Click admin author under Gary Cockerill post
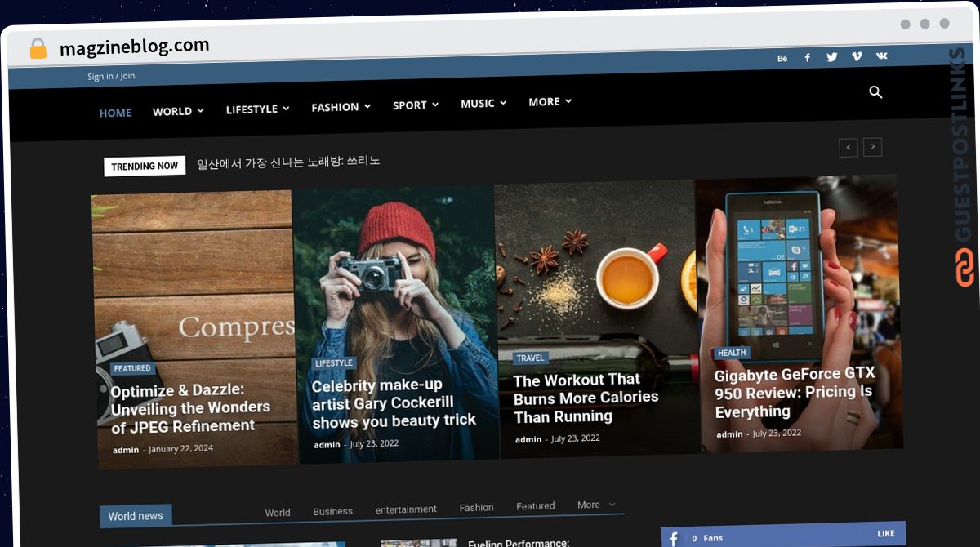The image size is (980, 547). click(327, 445)
